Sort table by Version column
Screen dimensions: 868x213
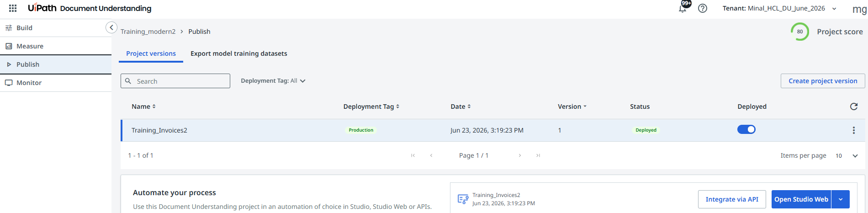[572, 106]
